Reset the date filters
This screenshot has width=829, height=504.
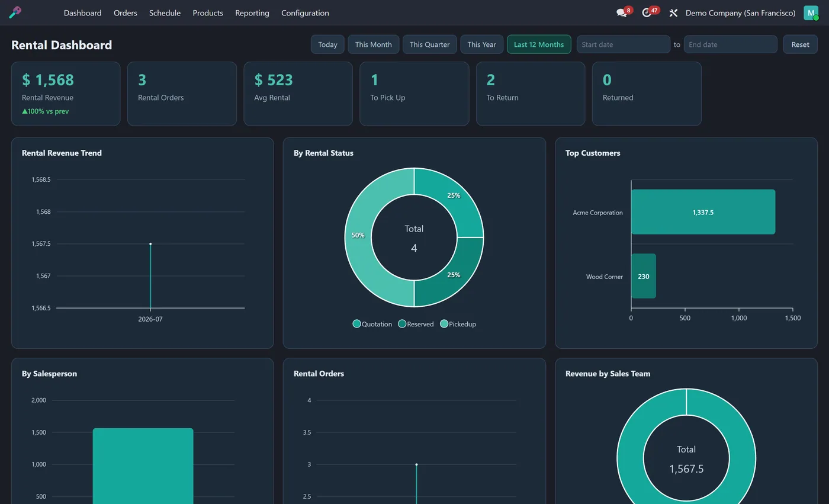pyautogui.click(x=800, y=44)
